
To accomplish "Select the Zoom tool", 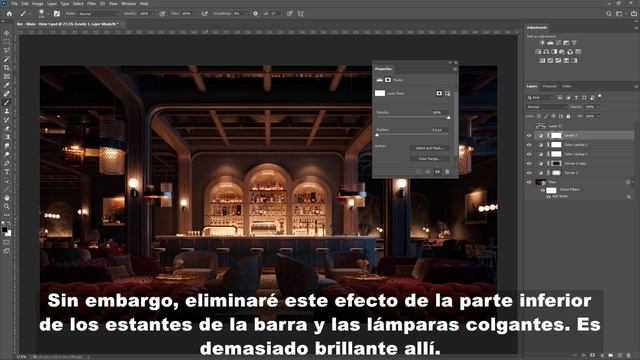I will [x=7, y=207].
